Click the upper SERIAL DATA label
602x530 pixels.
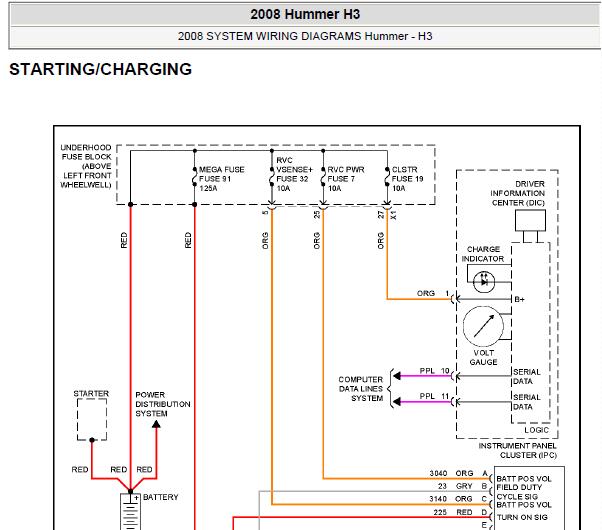click(526, 377)
